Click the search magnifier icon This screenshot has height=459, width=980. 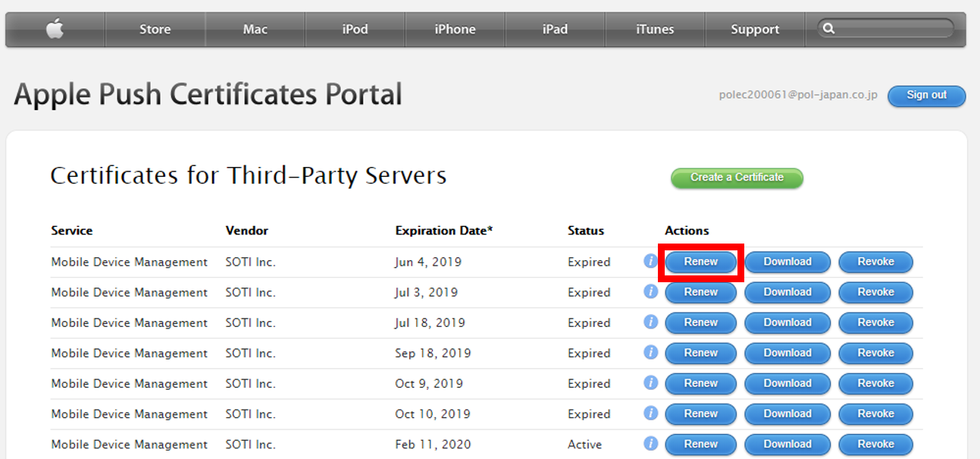click(x=828, y=29)
